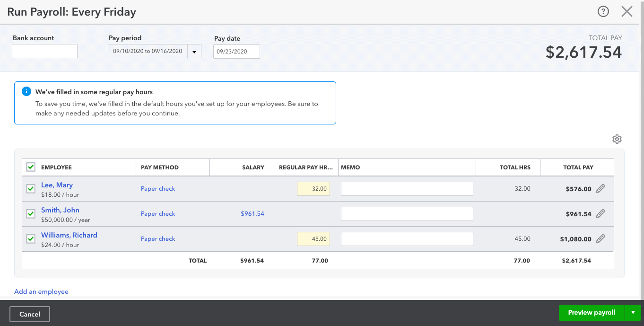This screenshot has height=326, width=644.
Task: Click the SALARY column header
Action: click(253, 167)
